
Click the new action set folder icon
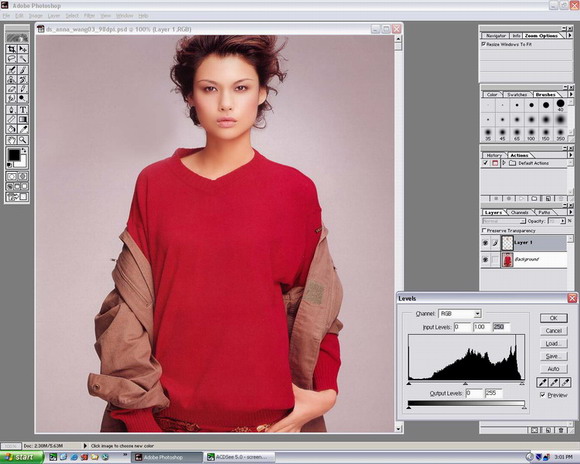pyautogui.click(x=534, y=199)
